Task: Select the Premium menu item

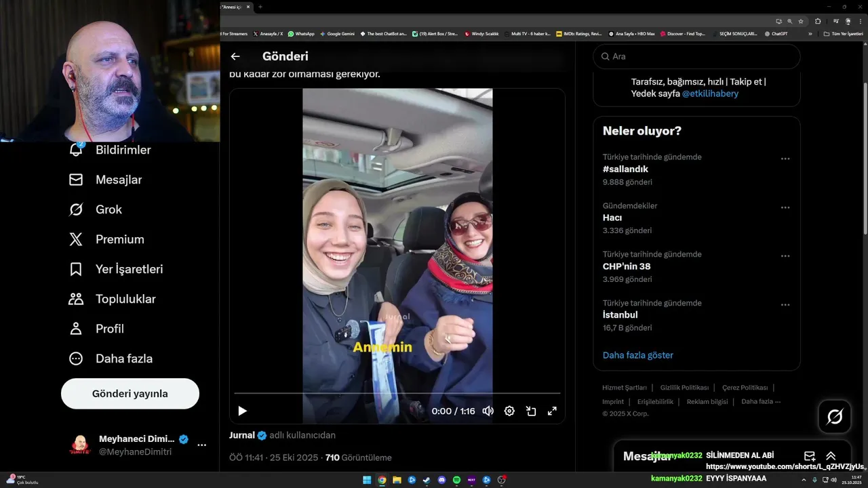Action: point(120,239)
